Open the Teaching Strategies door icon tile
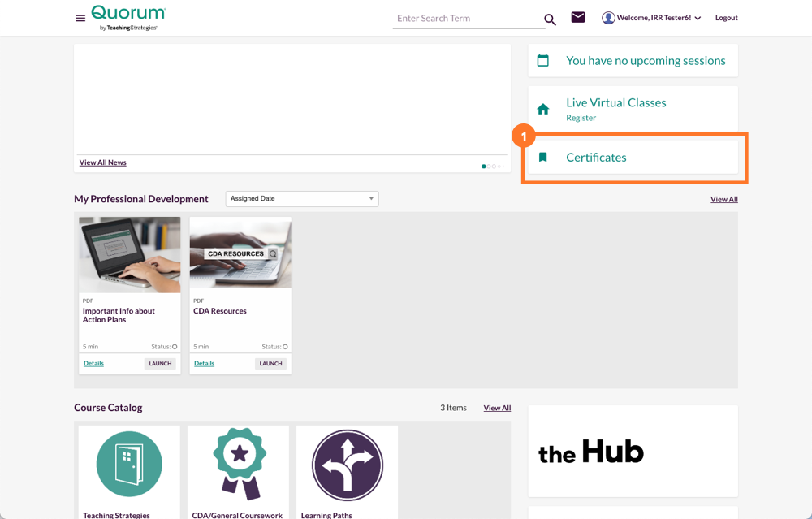This screenshot has height=519, width=812. [x=128, y=465]
